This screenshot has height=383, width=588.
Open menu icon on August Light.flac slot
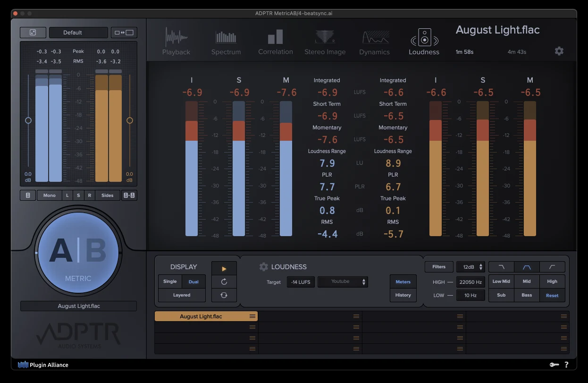252,316
